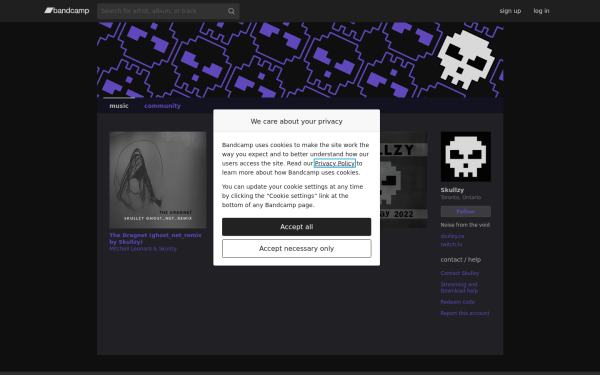Click the search magnifier icon
The width and height of the screenshot is (600, 375).
(x=231, y=11)
